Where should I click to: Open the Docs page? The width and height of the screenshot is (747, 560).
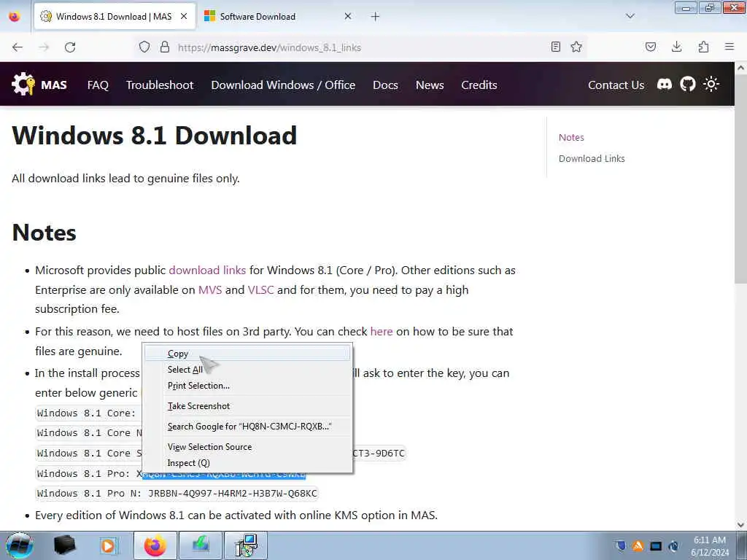[385, 85]
